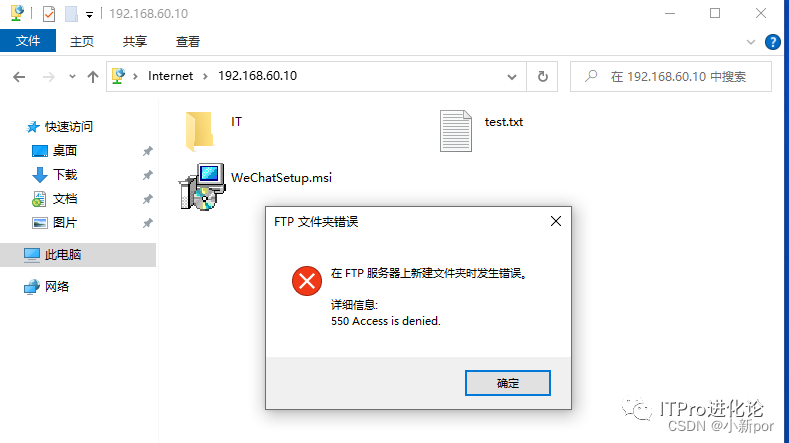Click the Properties icon in quick access toolbar
The height and width of the screenshot is (443, 789).
(x=49, y=14)
